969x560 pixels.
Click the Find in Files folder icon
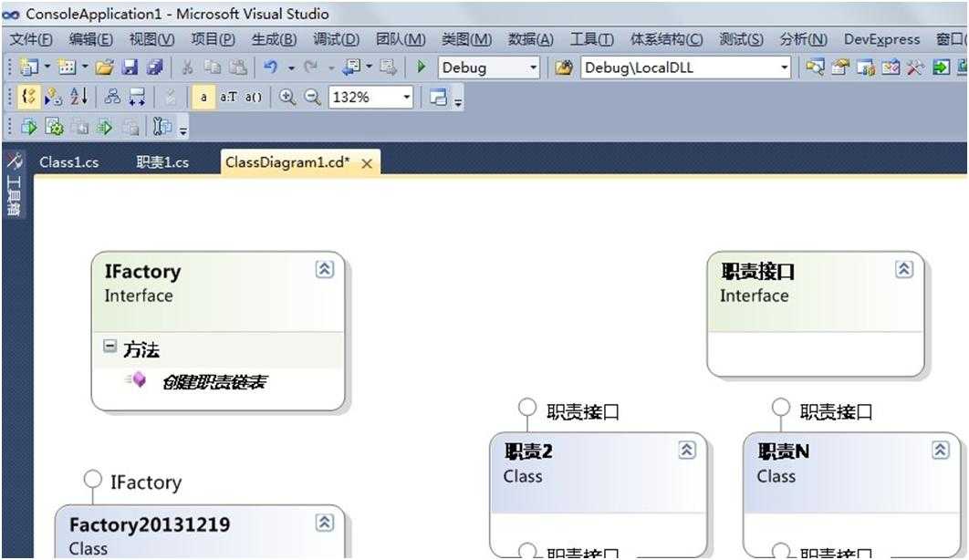point(564,67)
